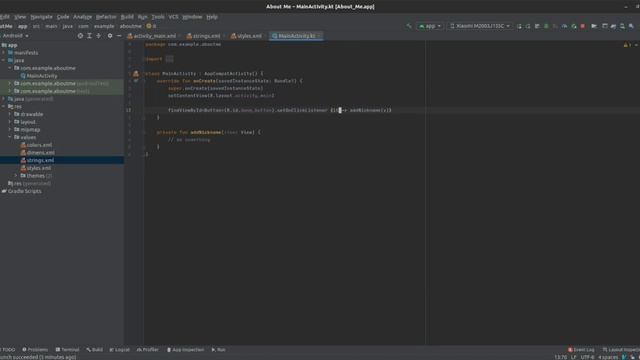
Task: Hide the project panel with minus icon
Action: pyautogui.click(x=119, y=36)
